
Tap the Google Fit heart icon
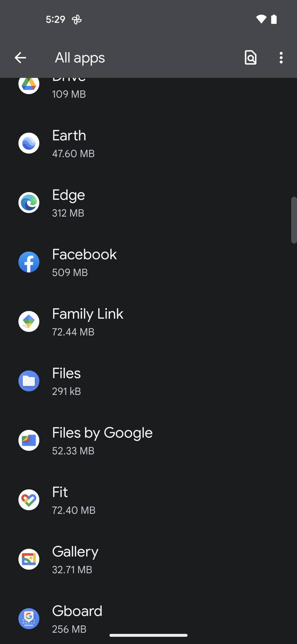29,500
